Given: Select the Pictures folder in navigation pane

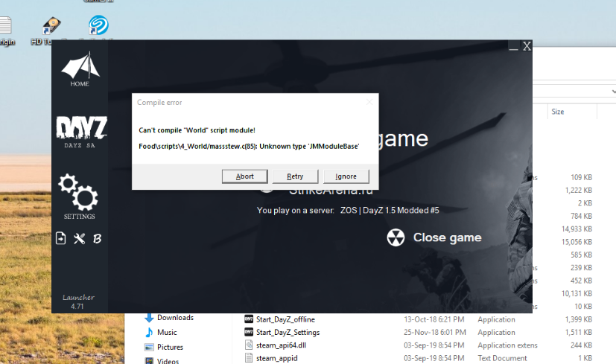Looking at the screenshot, I should tap(170, 347).
